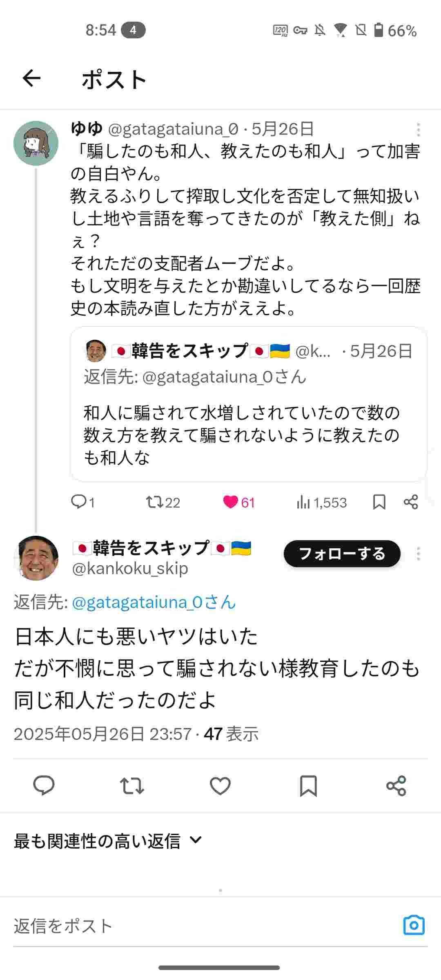Open replies on the ゆゆ post
This screenshot has height=980, width=441.
[78, 502]
